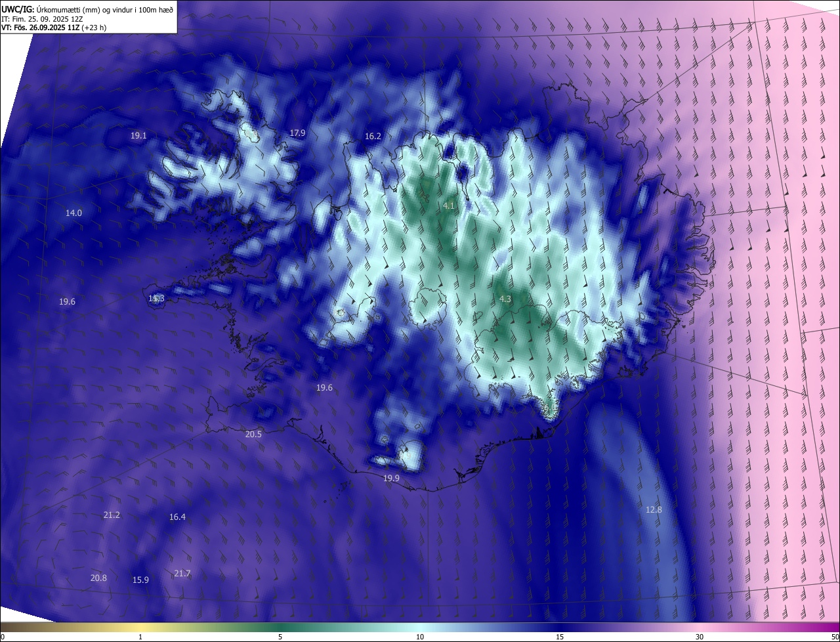Click the 12.8 value southeast of Iceland
Screen dimensions: 840x642
[654, 510]
